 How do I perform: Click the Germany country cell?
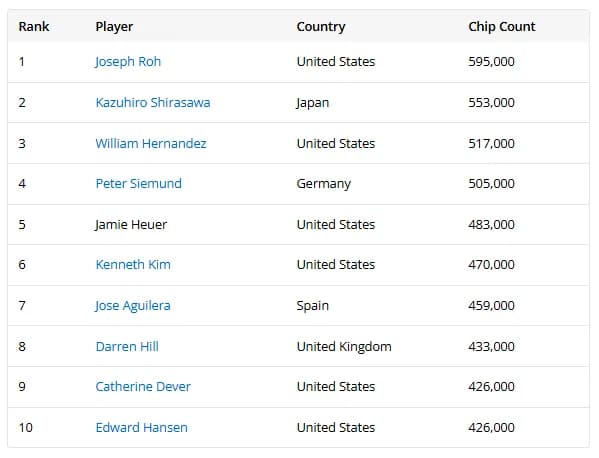coord(324,184)
